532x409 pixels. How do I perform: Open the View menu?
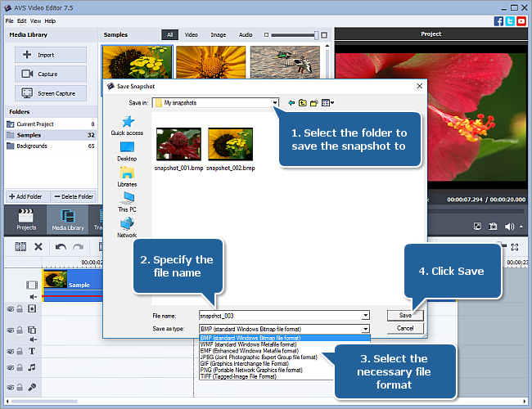35,21
